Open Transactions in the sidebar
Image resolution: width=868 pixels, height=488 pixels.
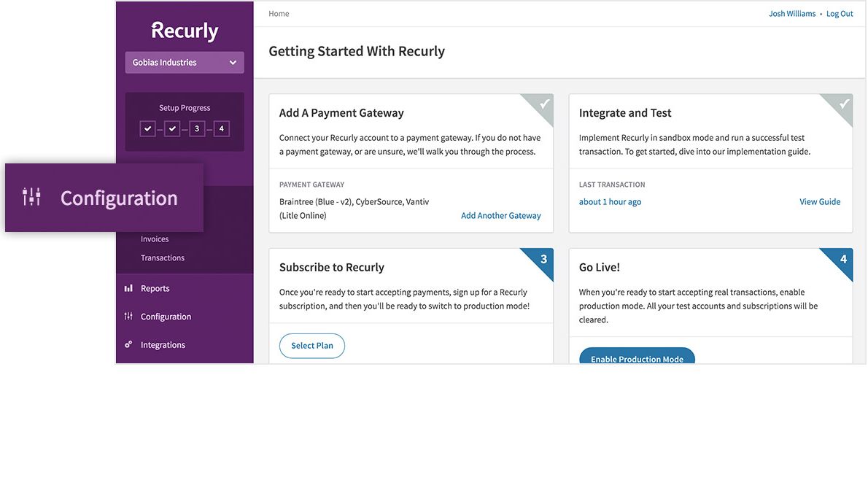pos(163,258)
